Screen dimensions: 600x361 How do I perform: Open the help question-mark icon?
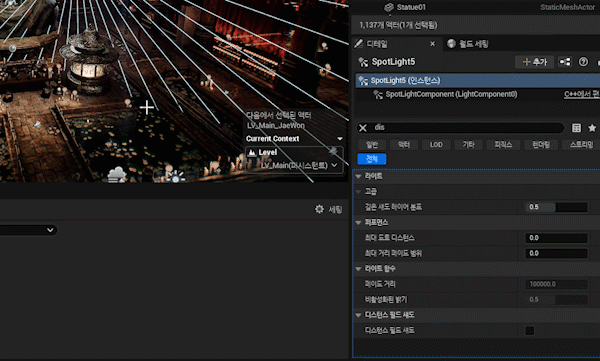pos(583,62)
